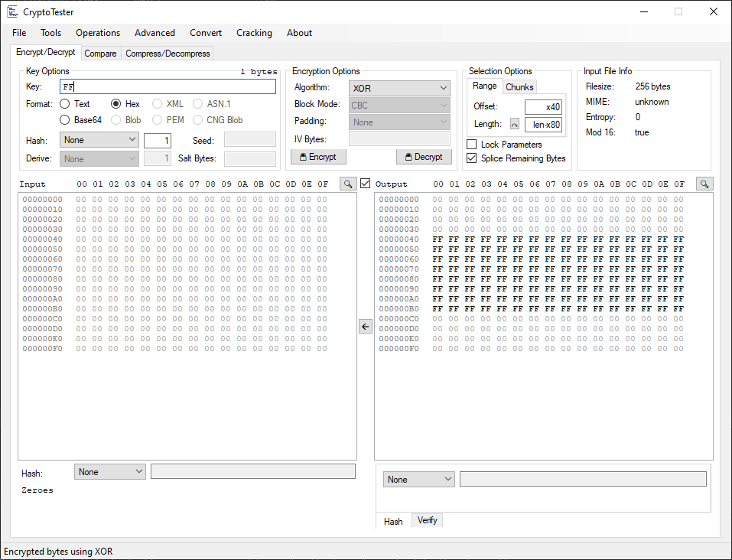The image size is (732, 560).
Task: Click the left-arrow copy output to input button
Action: point(366,327)
